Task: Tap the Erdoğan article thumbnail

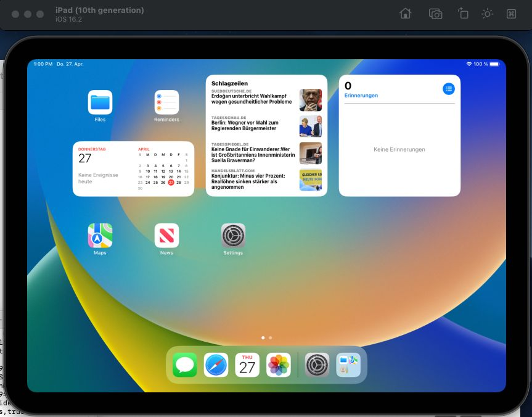Action: pos(311,100)
